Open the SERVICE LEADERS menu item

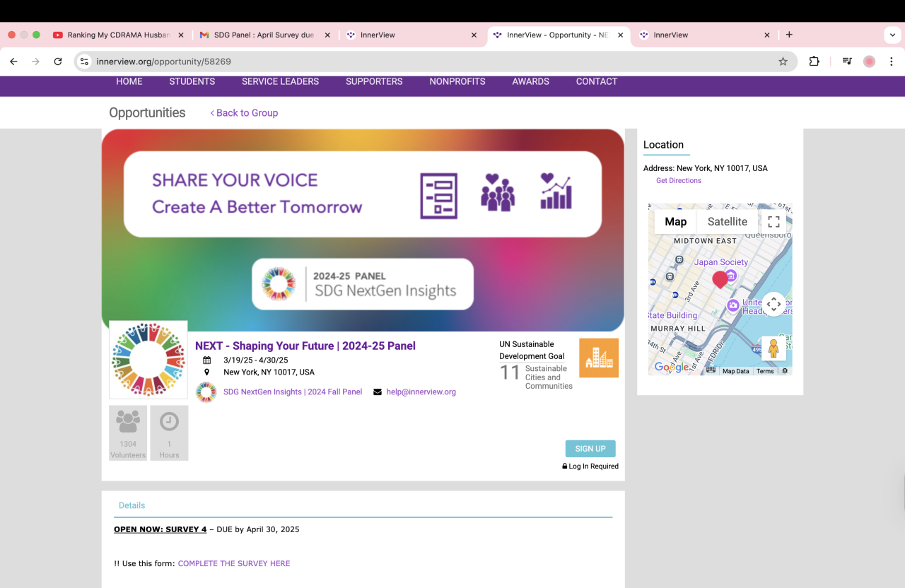280,81
